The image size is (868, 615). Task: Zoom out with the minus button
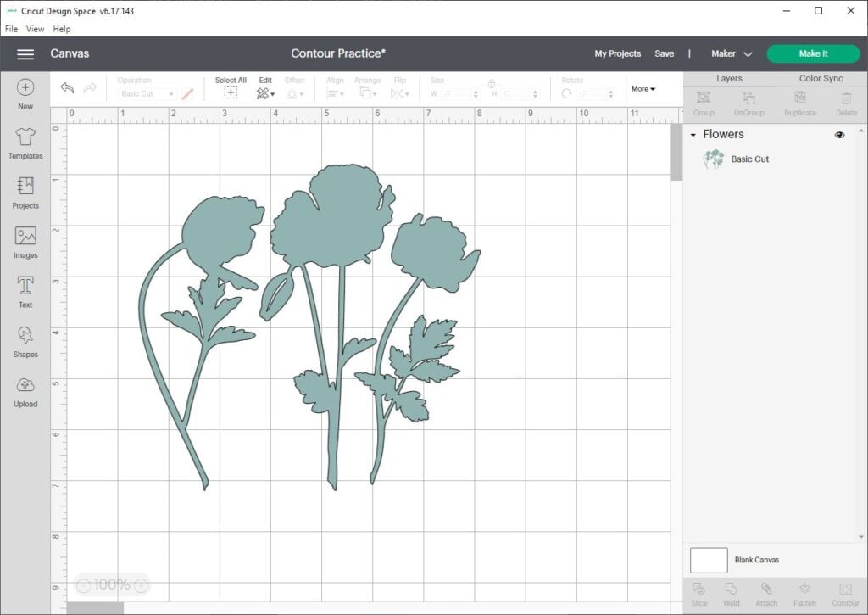[x=83, y=585]
